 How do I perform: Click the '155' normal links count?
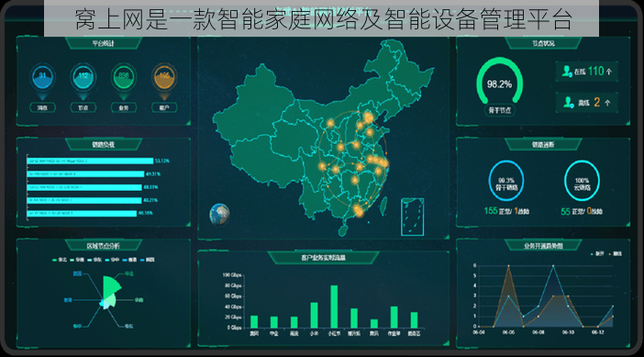coord(491,211)
